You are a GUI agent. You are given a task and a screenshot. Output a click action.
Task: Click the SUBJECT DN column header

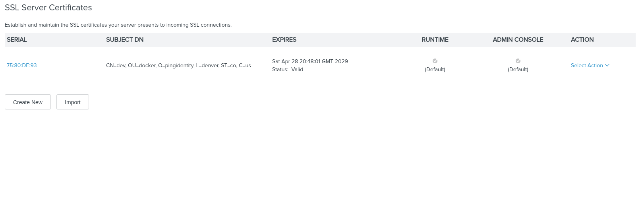pos(125,40)
